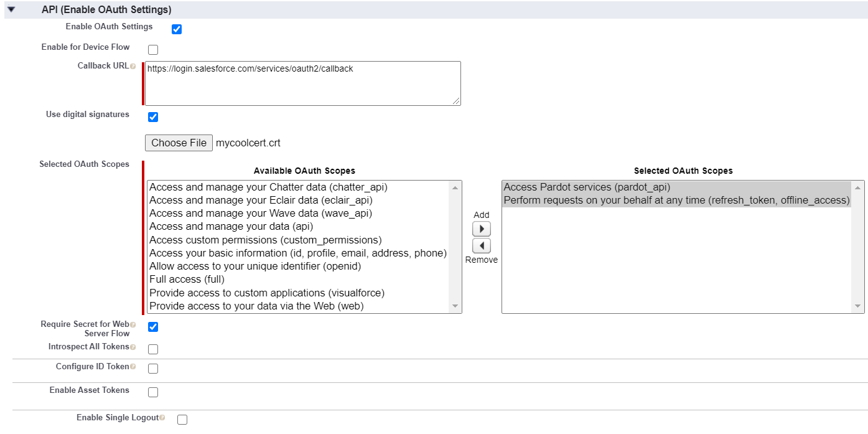Check Enable Asset Tokens checkbox

[x=153, y=392]
